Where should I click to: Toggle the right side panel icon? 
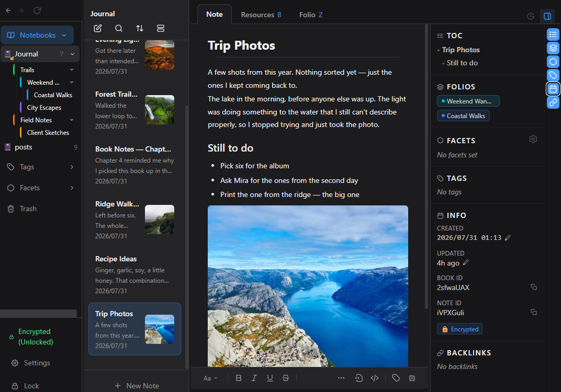click(x=547, y=16)
